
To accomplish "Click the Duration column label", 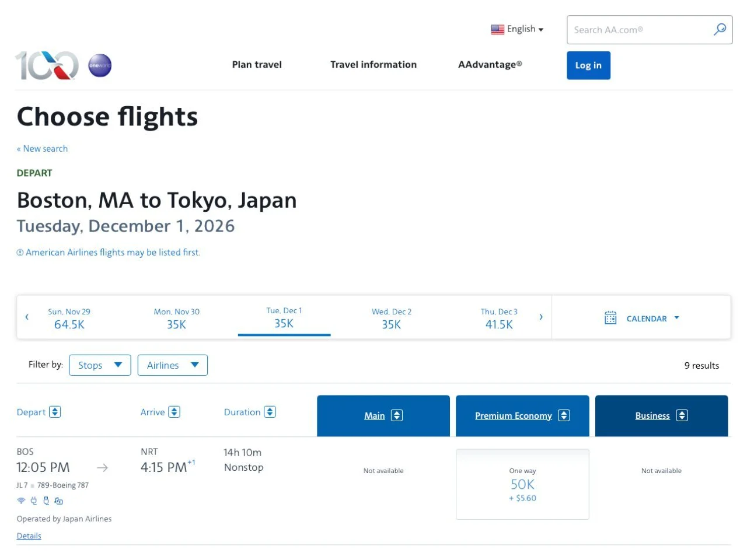I will click(x=242, y=412).
